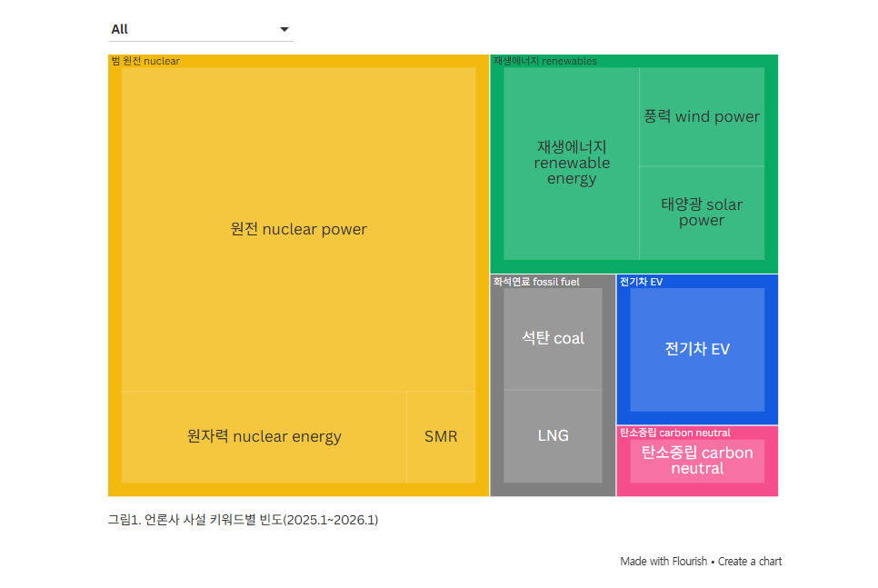Click the 재생에너지 renewables group header
Viewport: 878px width, 588px height.
point(544,61)
